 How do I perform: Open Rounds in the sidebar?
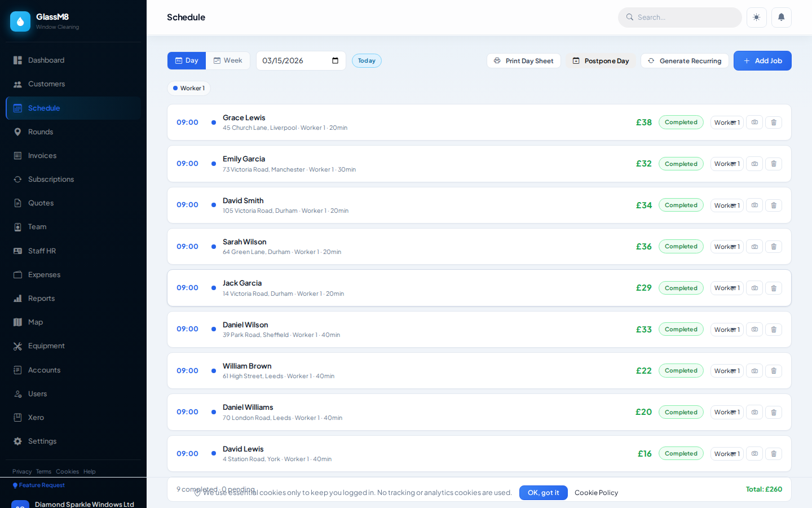point(73,132)
